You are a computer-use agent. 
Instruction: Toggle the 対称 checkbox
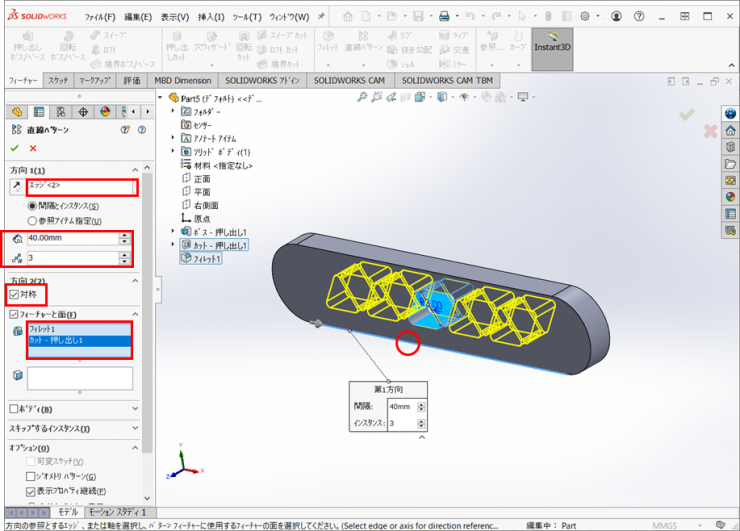coord(14,295)
